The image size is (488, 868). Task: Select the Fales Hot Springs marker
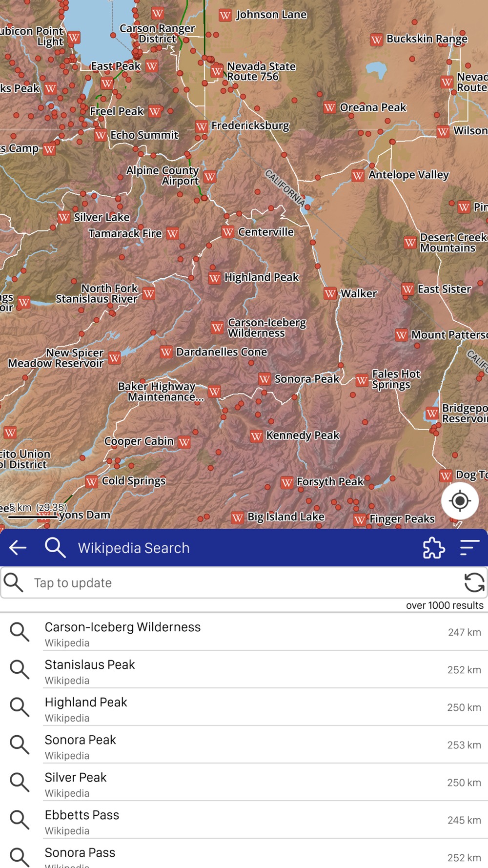[362, 380]
